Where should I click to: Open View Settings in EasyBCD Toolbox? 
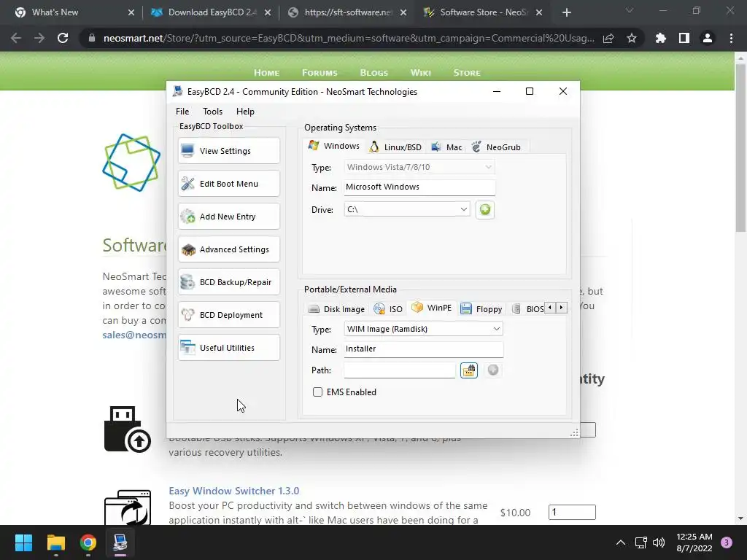click(228, 151)
